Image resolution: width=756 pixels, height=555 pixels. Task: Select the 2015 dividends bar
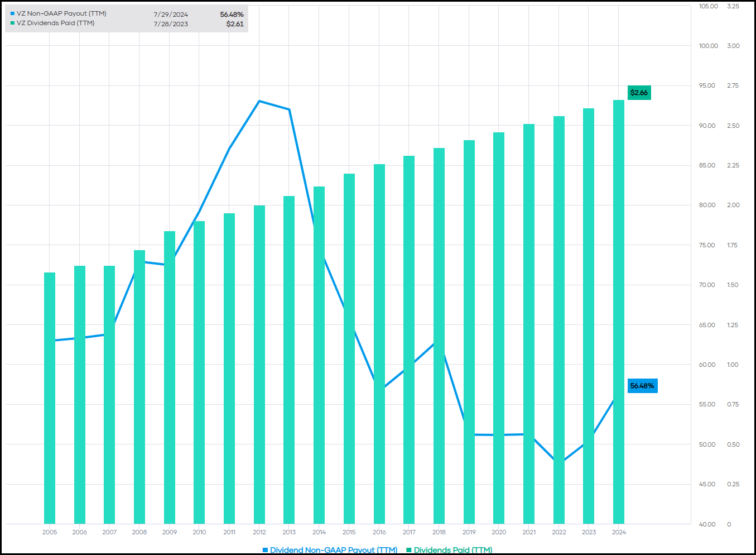point(349,349)
